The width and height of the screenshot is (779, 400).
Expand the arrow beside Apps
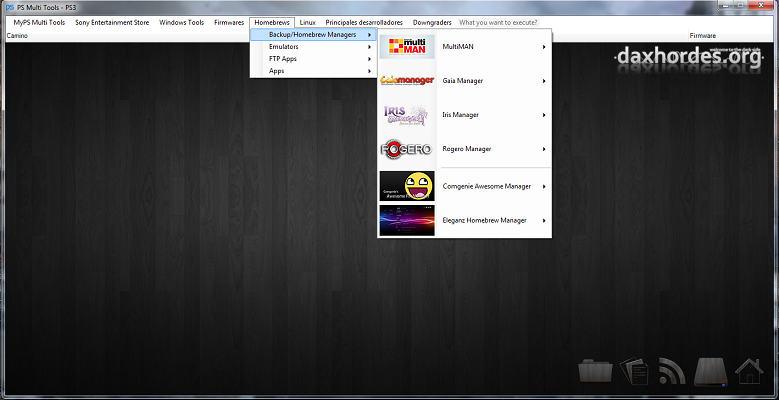point(370,71)
